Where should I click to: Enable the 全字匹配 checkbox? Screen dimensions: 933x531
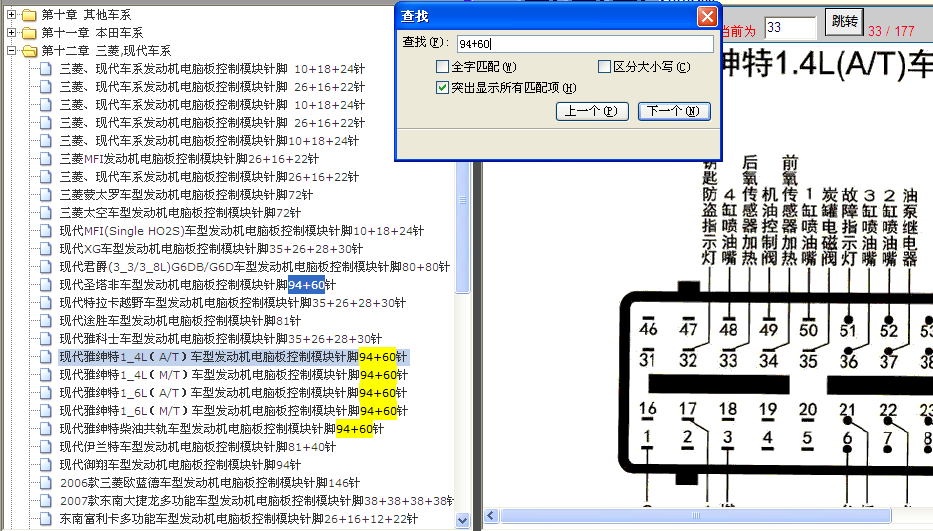[442, 67]
